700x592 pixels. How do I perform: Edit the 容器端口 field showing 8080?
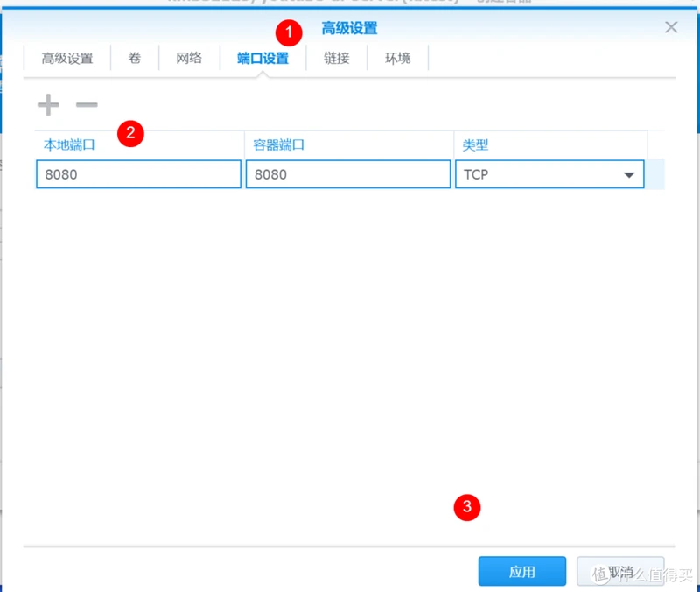tap(347, 174)
